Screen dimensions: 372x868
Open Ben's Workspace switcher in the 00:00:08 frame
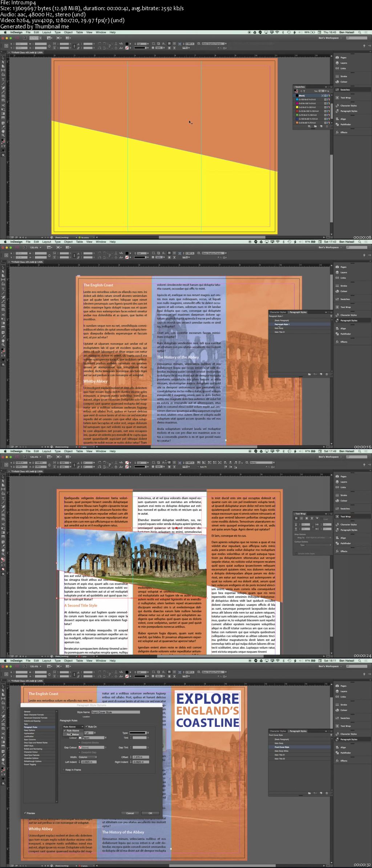[x=330, y=38]
